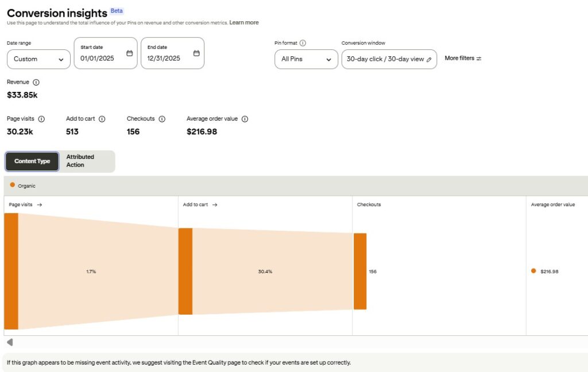Click the Checkouts info icon
Image resolution: width=588 pixels, height=372 pixels.
tap(162, 119)
